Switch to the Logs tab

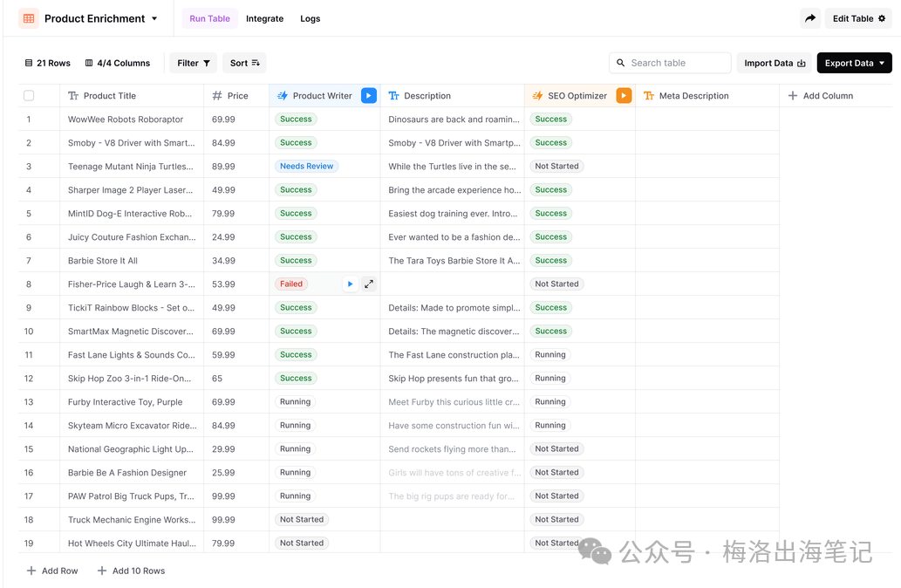[x=310, y=18]
